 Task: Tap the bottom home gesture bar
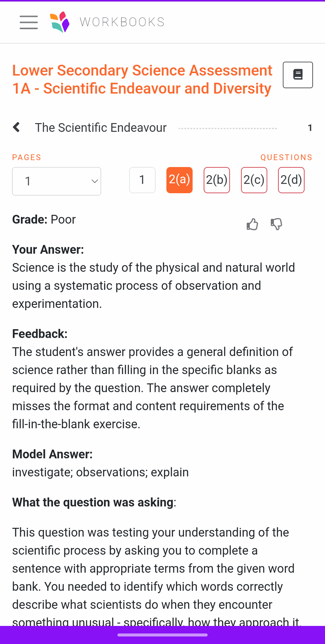pyautogui.click(x=162, y=635)
